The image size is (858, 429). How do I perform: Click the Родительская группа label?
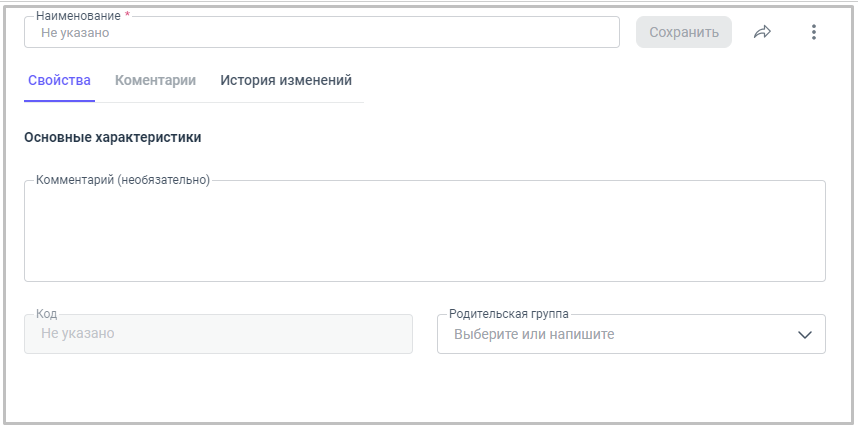coord(509,314)
